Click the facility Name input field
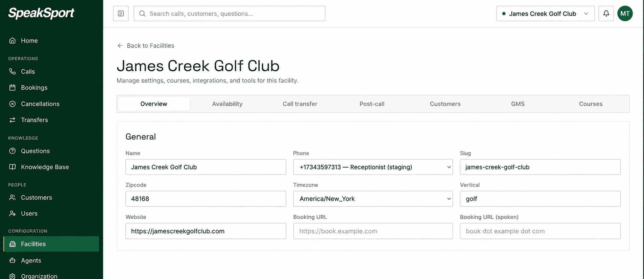The height and width of the screenshot is (279, 644). pos(206,167)
